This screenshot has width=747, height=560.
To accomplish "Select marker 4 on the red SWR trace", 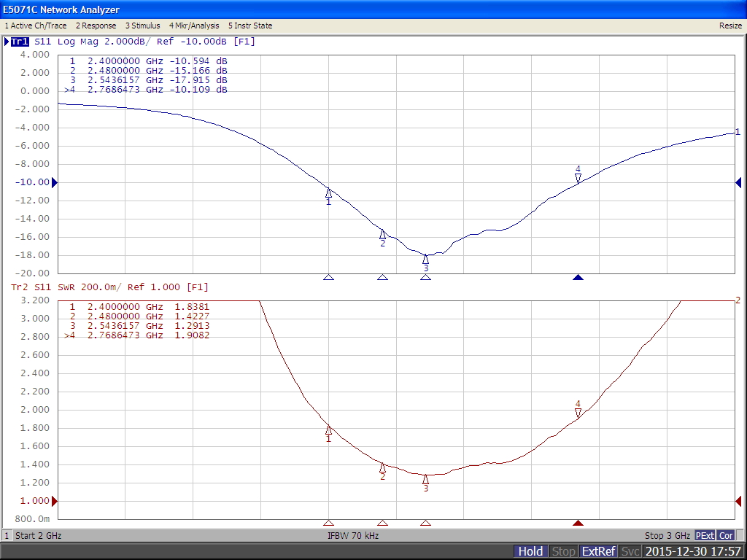I will click(578, 412).
